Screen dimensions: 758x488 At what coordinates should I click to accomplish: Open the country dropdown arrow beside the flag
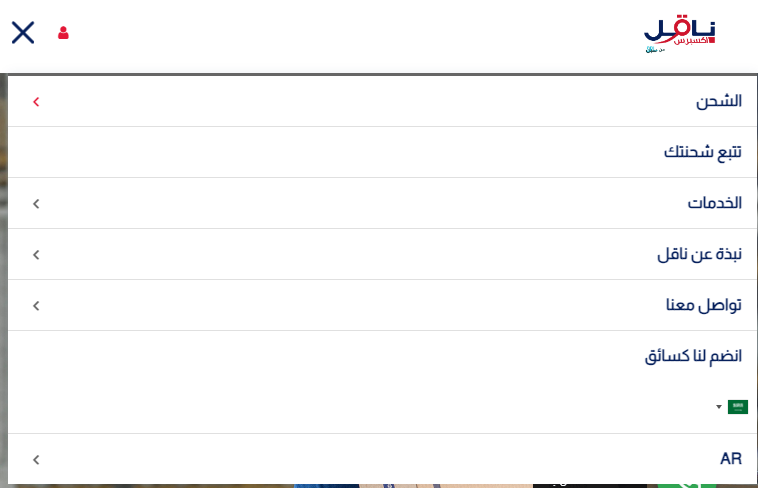(718, 408)
